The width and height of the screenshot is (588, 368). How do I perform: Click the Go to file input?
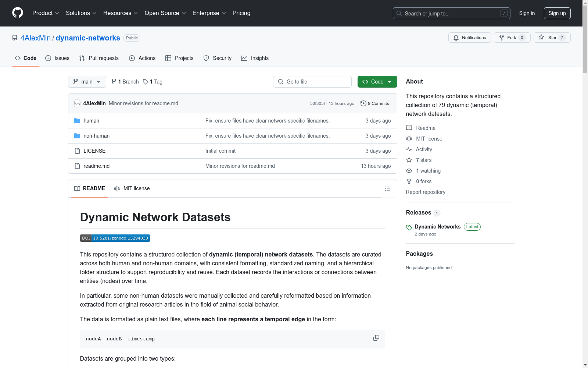[x=312, y=82]
